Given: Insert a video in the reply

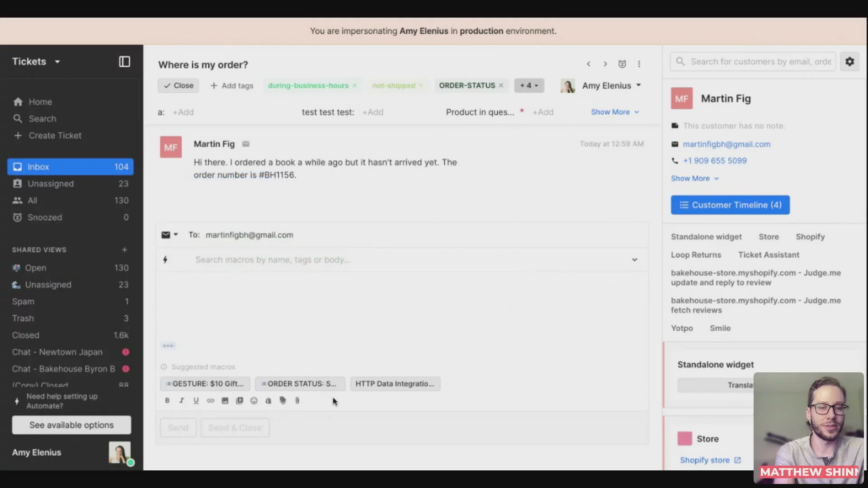Looking at the screenshot, I should 240,400.
